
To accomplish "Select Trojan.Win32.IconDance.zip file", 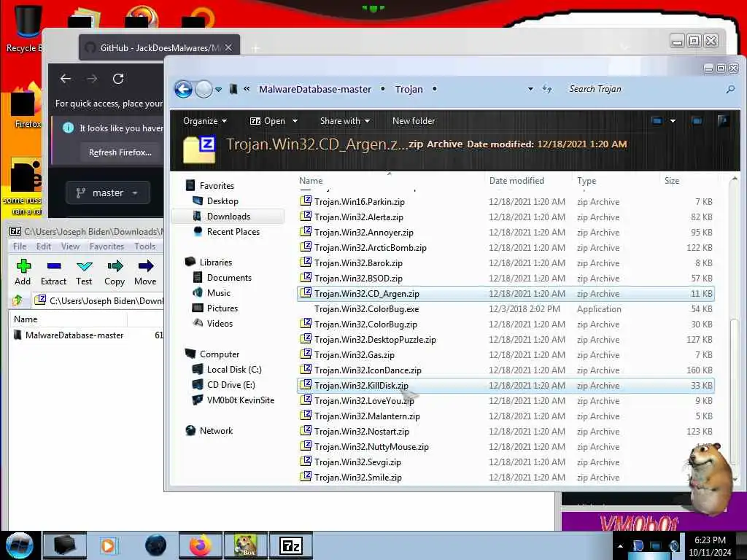I will coord(506,370).
